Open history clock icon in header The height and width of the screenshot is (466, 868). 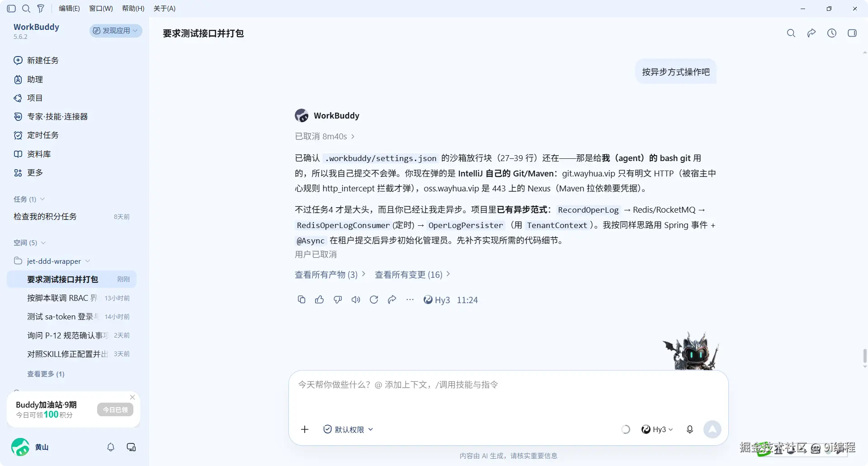[832, 33]
